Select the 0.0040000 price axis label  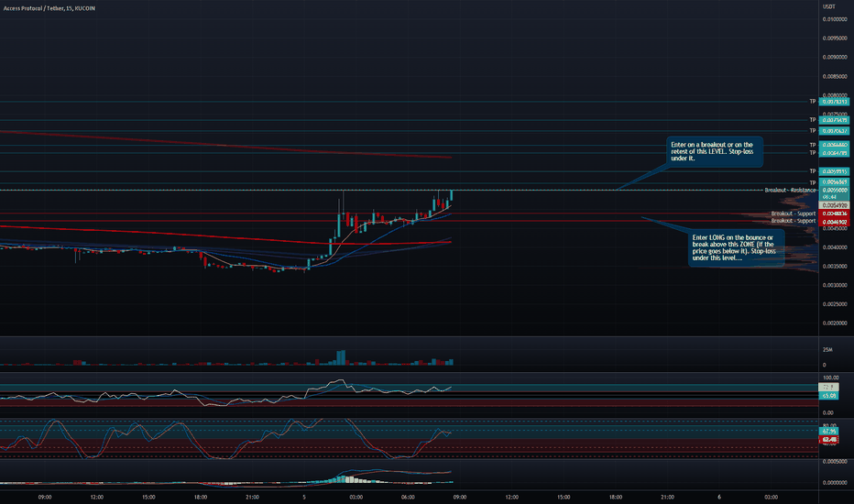pyautogui.click(x=835, y=247)
